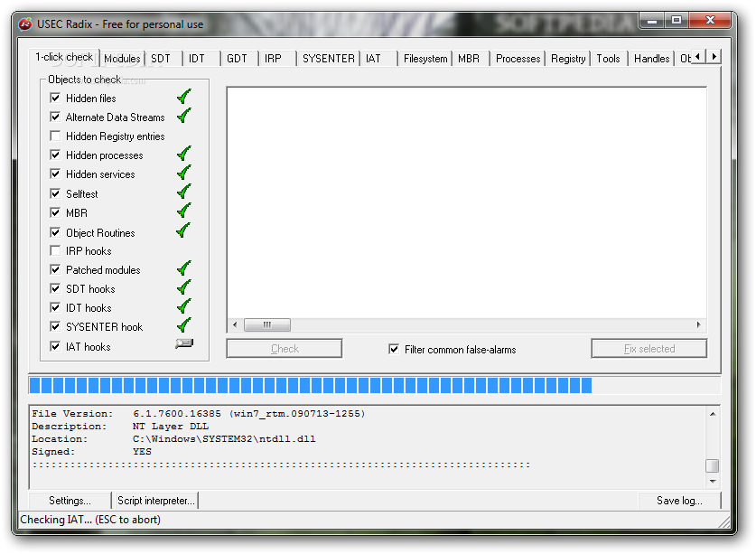Image resolution: width=756 pixels, height=554 pixels.
Task: Open the Script interpreter
Action: pyautogui.click(x=155, y=501)
